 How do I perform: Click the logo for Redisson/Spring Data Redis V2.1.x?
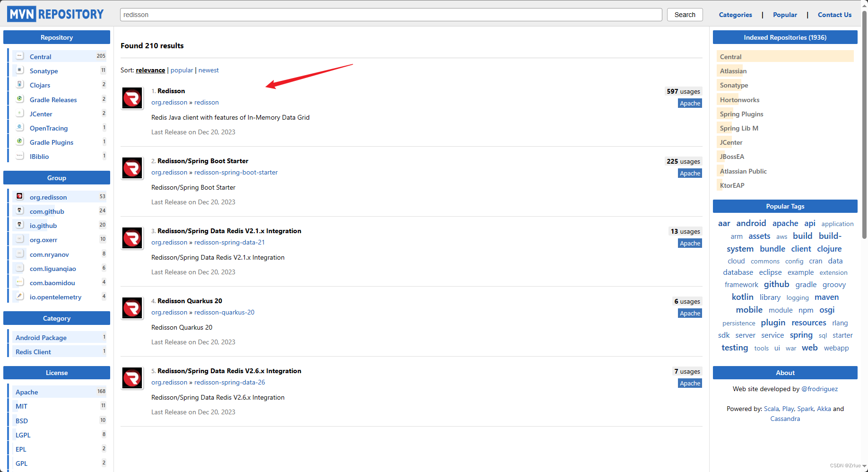(132, 238)
